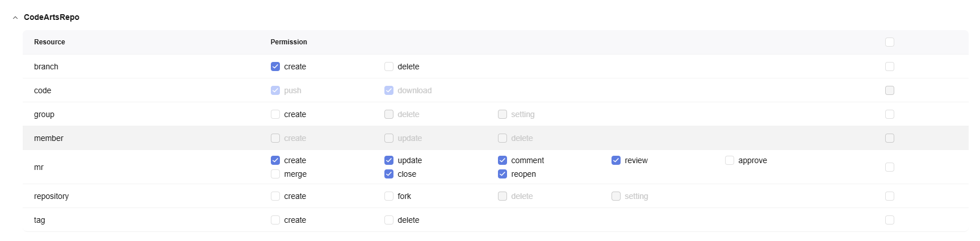Screen dimensions: 980x241
Task: Click the group resource name
Action: click(x=44, y=114)
